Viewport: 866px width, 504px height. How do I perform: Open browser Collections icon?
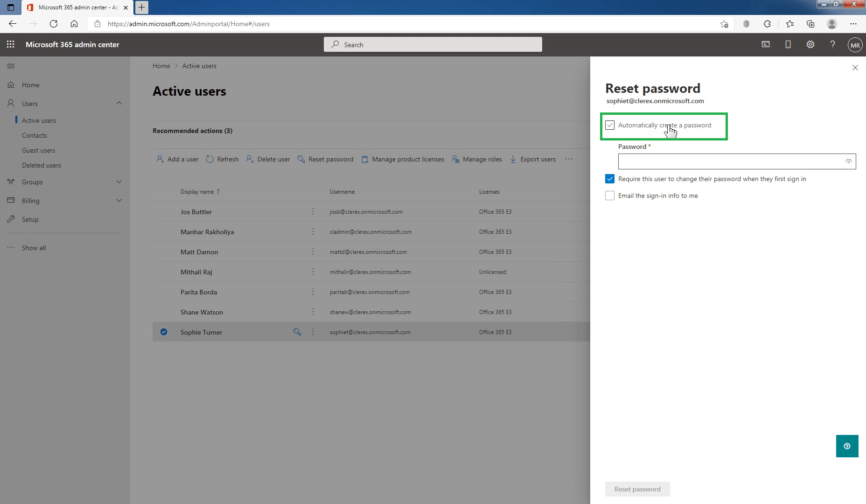[810, 24]
